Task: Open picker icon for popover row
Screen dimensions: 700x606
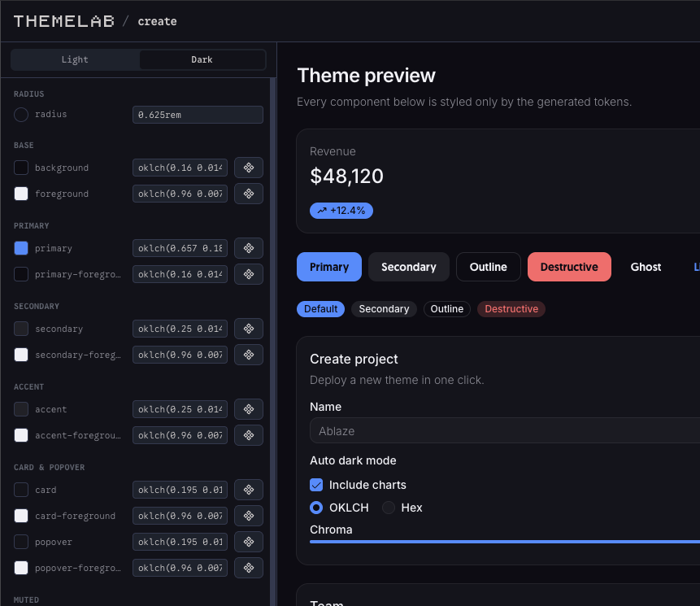Action: pos(249,542)
